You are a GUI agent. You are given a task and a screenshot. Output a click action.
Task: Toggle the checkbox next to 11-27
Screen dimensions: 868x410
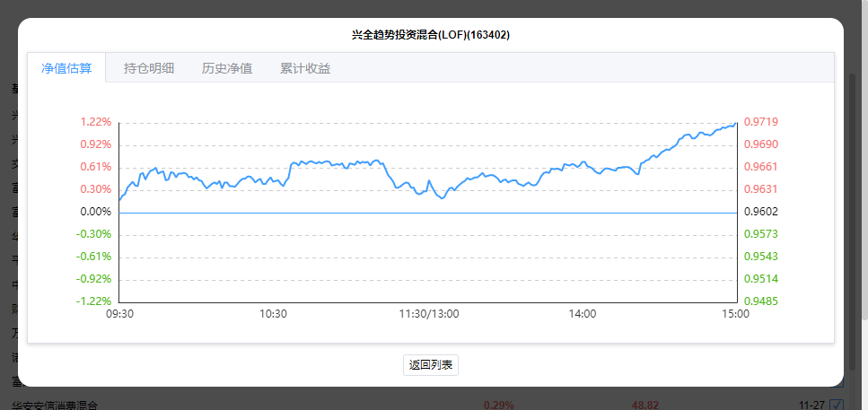click(836, 406)
